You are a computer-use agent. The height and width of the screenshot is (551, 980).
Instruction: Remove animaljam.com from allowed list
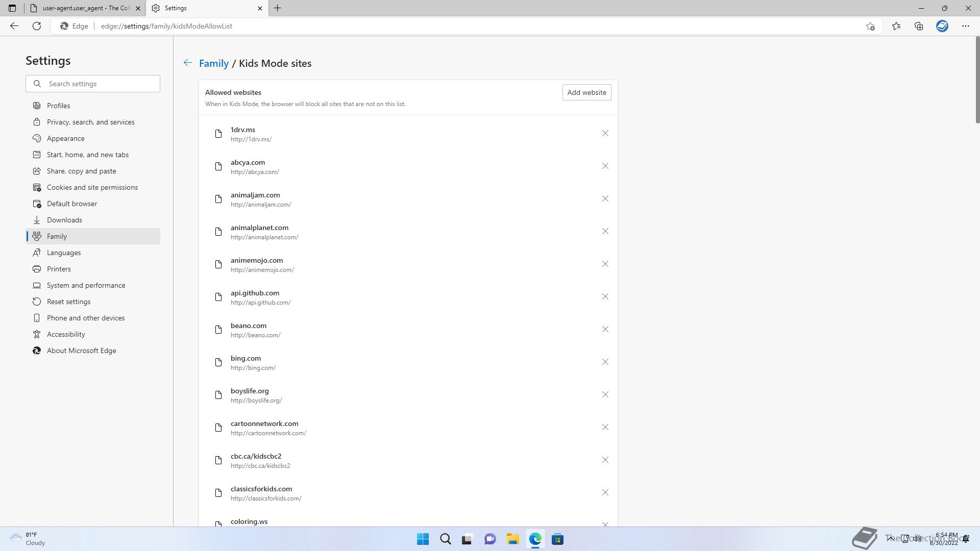[605, 199]
